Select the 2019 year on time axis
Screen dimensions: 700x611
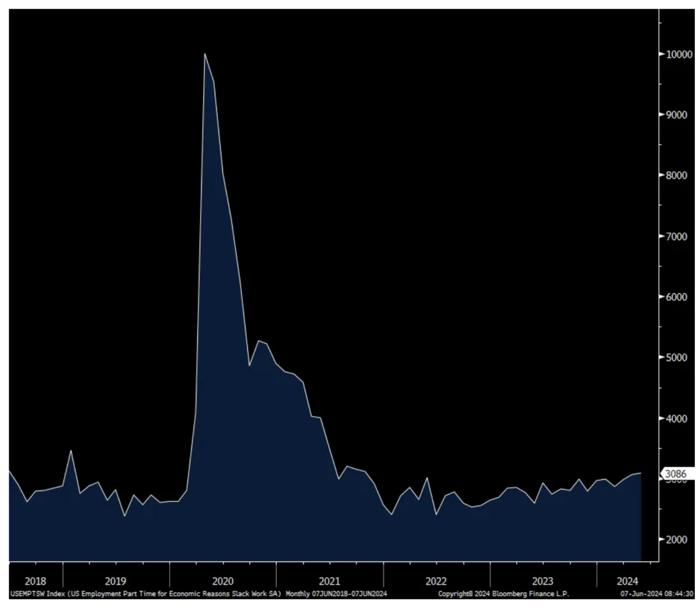116,581
